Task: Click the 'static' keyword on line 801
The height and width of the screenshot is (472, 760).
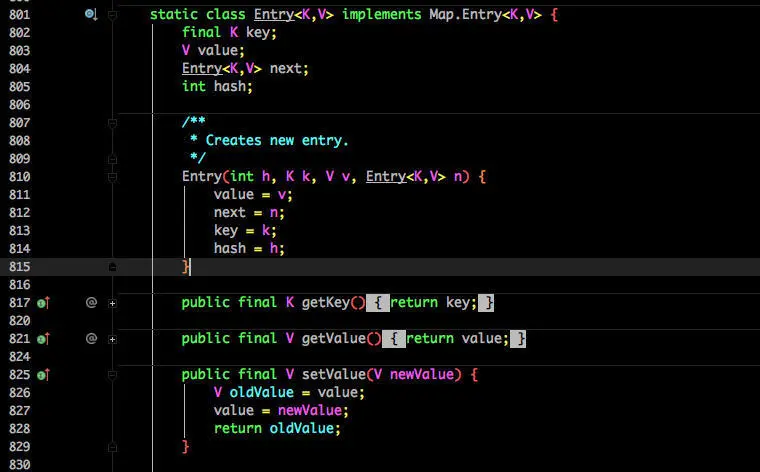Action: click(x=174, y=15)
